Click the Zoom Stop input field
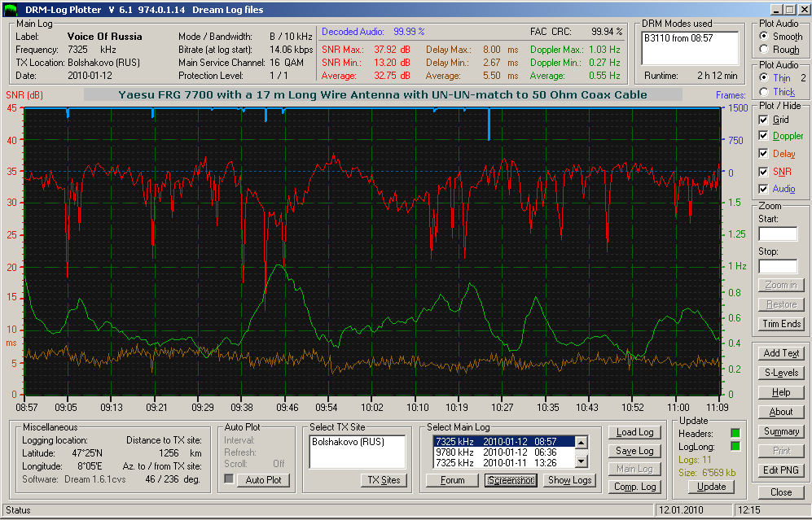The width and height of the screenshot is (812, 520). point(778,266)
